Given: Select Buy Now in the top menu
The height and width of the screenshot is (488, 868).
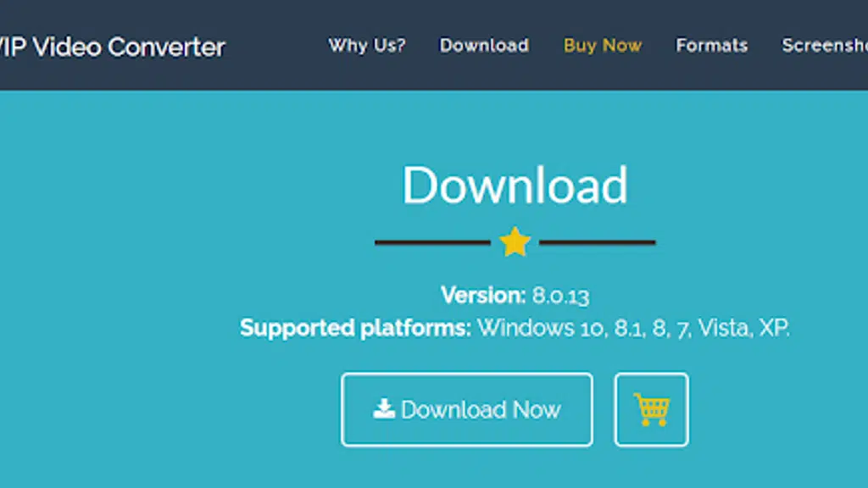Looking at the screenshot, I should tap(603, 46).
